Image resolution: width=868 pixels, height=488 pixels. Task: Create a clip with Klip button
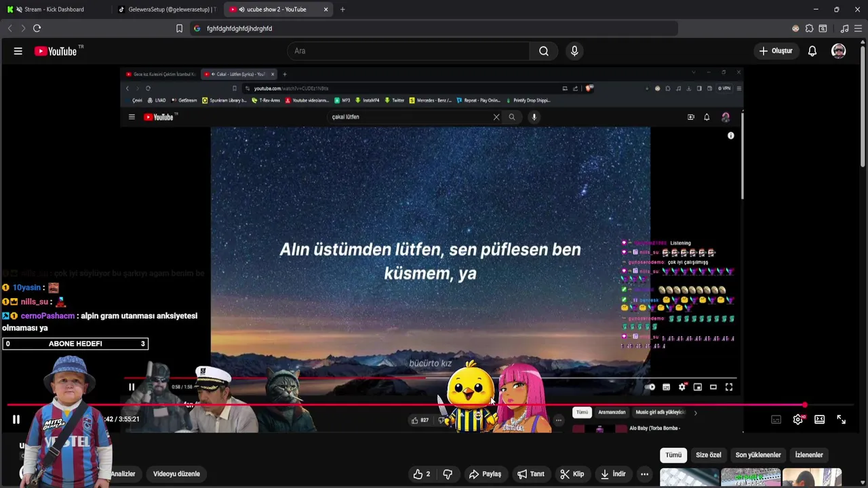pos(572,474)
